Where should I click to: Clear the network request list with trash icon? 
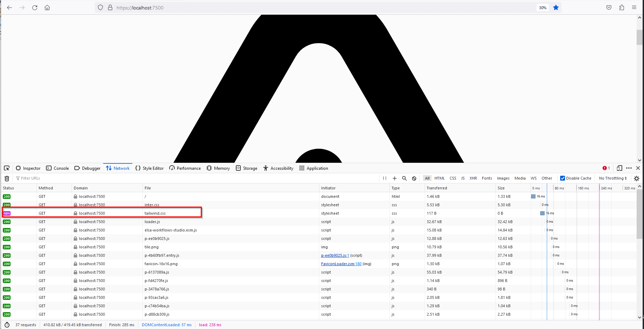[6, 178]
